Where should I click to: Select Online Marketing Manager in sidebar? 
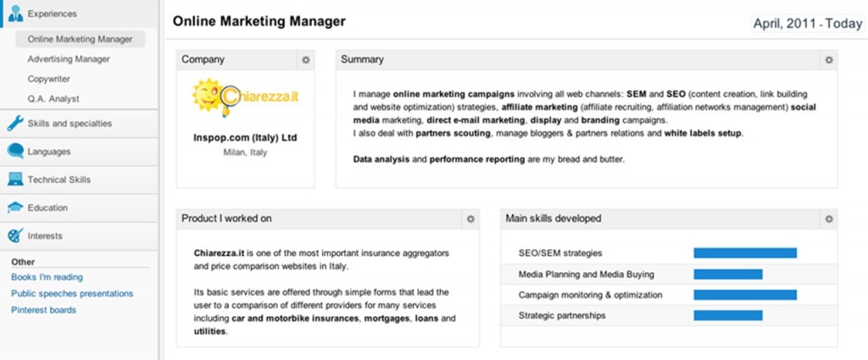tap(80, 39)
